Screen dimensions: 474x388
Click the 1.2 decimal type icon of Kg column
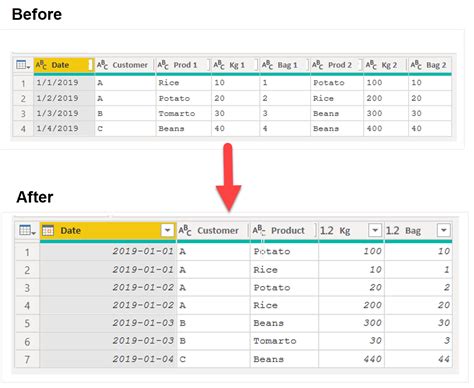coord(327,231)
